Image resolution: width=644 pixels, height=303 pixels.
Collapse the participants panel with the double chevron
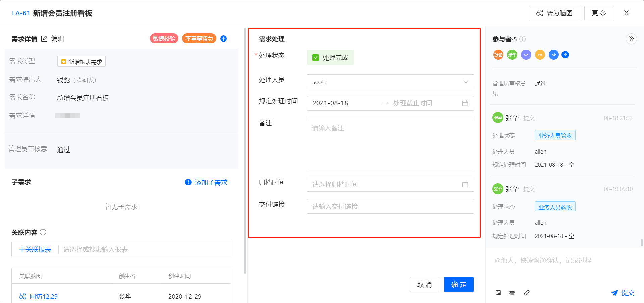(631, 39)
